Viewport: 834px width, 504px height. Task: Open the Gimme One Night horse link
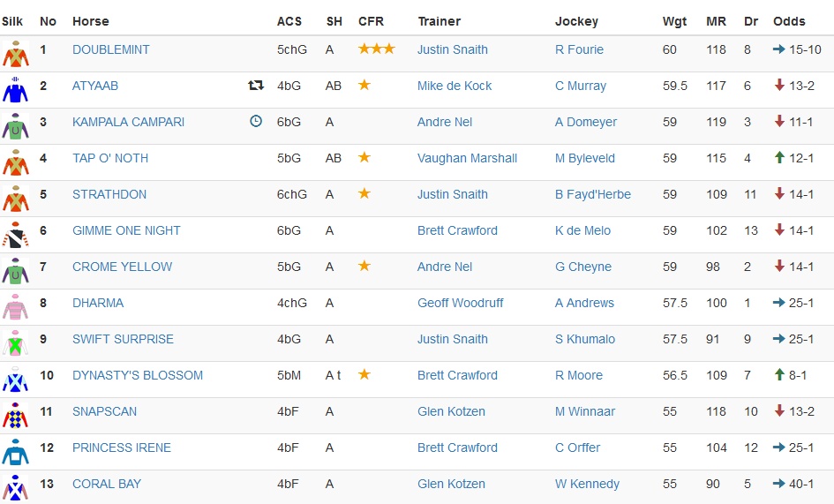click(126, 230)
